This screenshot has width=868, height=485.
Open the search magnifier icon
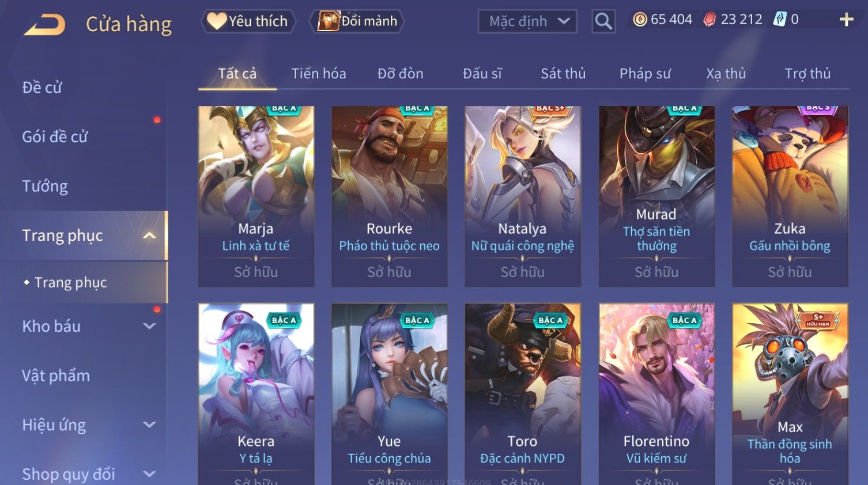[603, 21]
